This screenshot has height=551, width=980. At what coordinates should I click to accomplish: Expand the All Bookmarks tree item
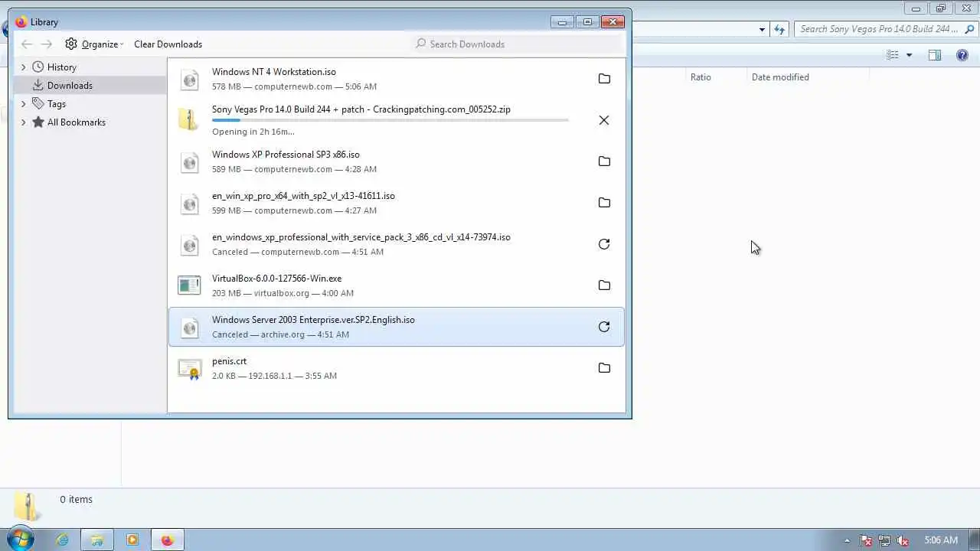point(23,122)
